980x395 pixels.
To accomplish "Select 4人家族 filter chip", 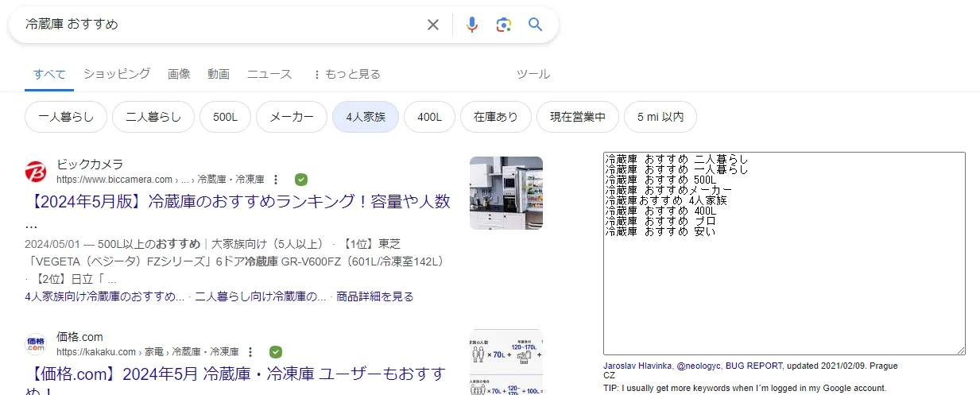I will 366,117.
